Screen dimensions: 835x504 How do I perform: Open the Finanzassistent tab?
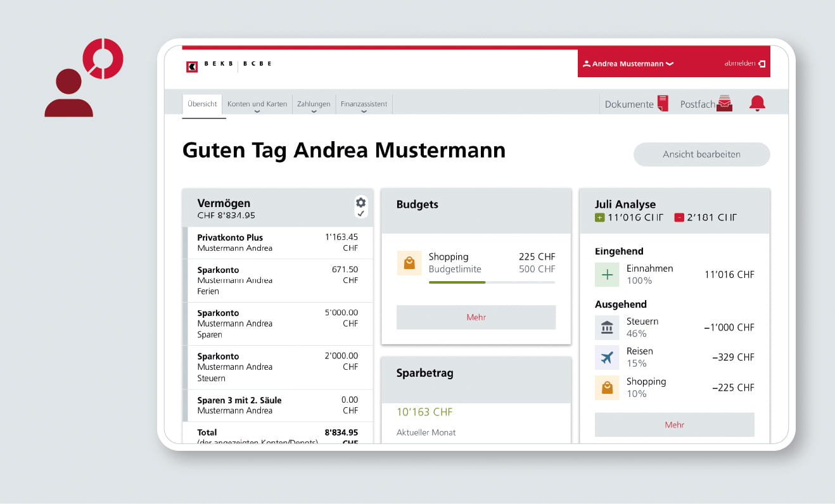(x=364, y=103)
